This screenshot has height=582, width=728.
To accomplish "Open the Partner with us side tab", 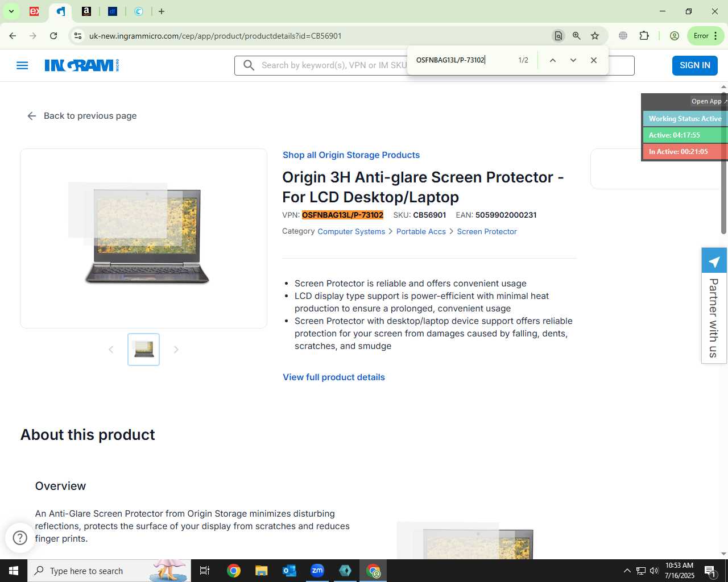I will pos(714,306).
